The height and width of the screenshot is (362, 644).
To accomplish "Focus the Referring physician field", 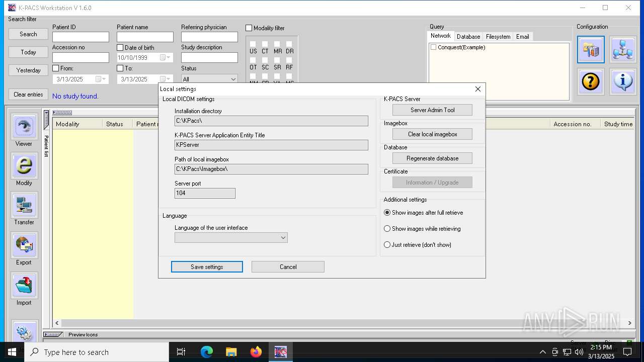I will (x=209, y=37).
